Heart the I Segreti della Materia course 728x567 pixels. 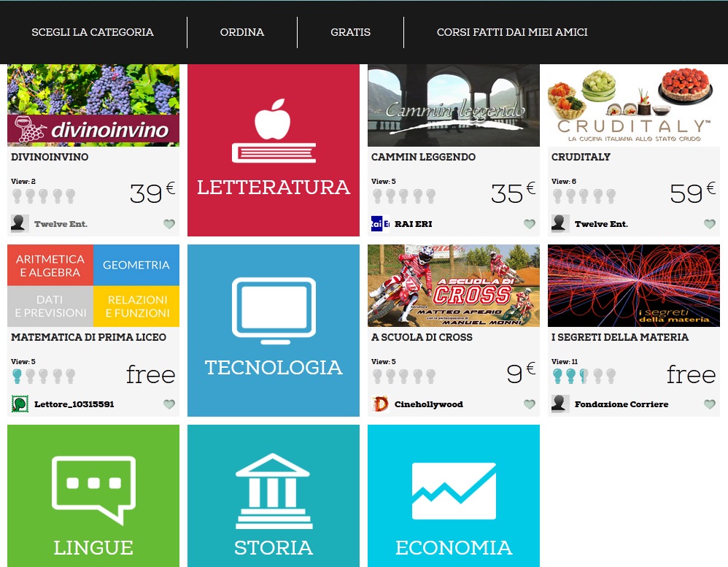(710, 404)
